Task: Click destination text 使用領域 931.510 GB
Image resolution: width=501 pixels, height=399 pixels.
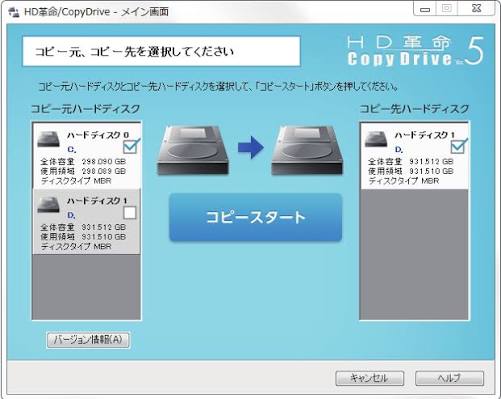Action: tap(411, 171)
